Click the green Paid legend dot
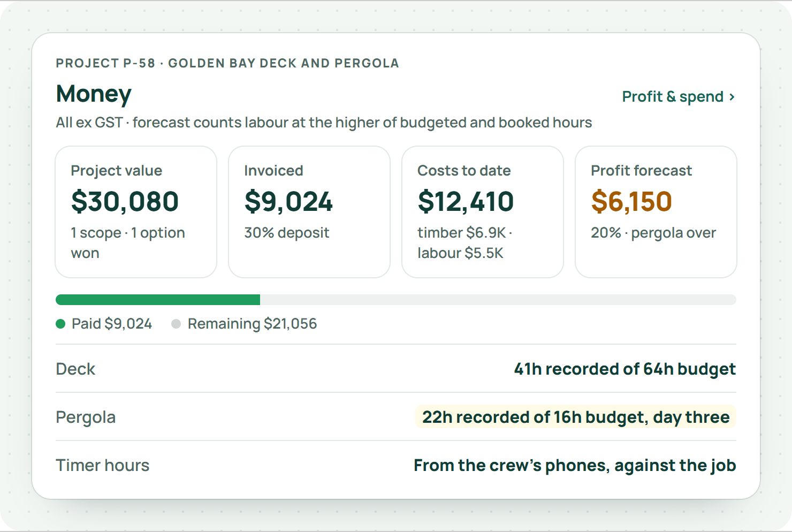 (x=60, y=324)
